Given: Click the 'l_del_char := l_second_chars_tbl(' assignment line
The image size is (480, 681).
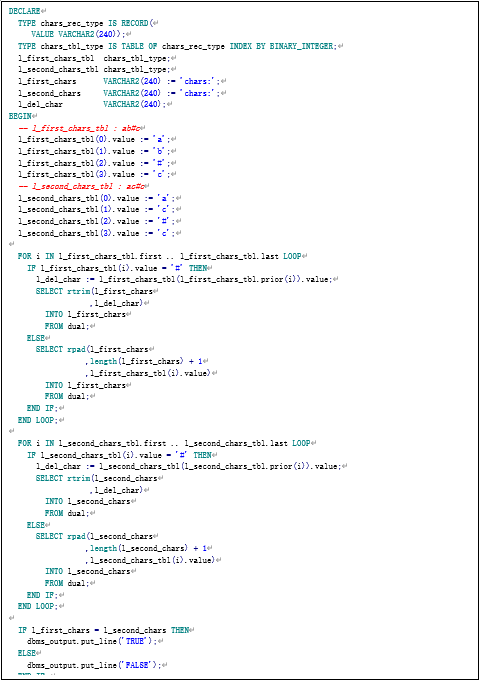Looking at the screenshot, I should pos(189,466).
